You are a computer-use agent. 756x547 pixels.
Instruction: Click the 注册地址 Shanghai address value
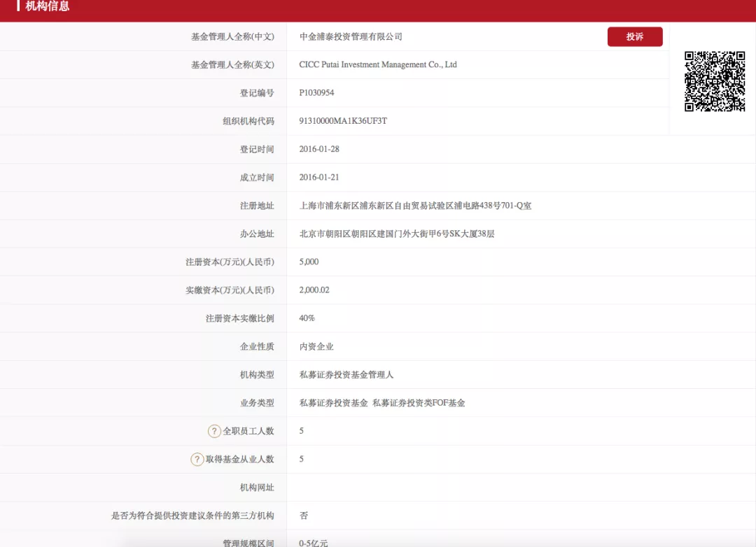[x=415, y=206]
